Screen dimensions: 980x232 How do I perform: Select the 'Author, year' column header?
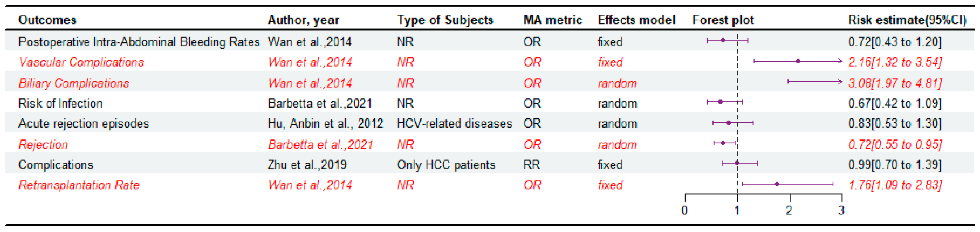[303, 20]
